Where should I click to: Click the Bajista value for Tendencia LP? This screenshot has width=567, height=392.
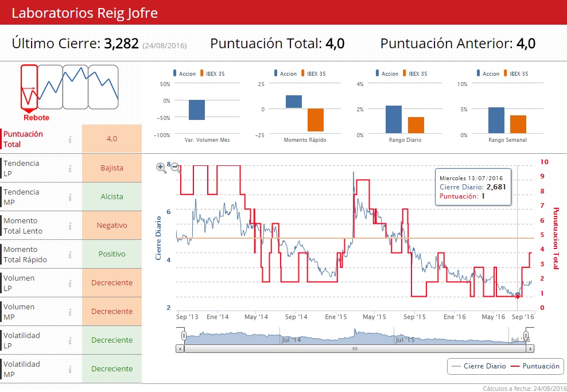pos(112,168)
